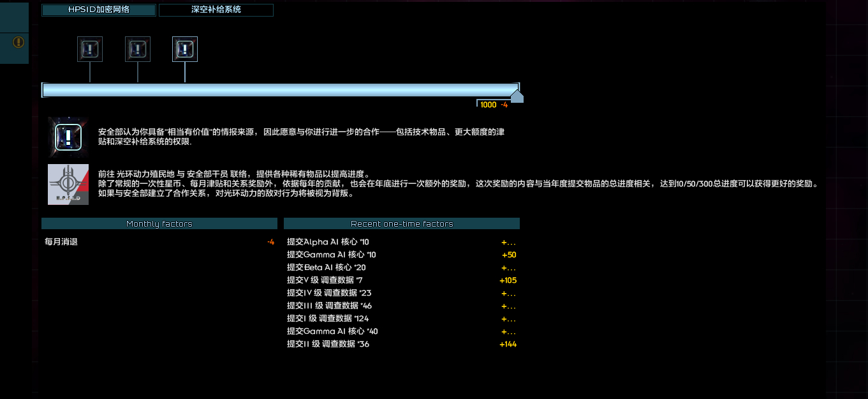Click the Monthly factors header
The width and height of the screenshot is (868, 399).
[159, 223]
